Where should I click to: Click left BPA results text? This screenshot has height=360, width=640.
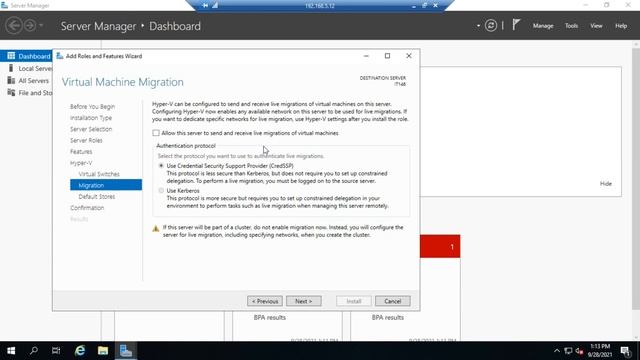click(269, 317)
